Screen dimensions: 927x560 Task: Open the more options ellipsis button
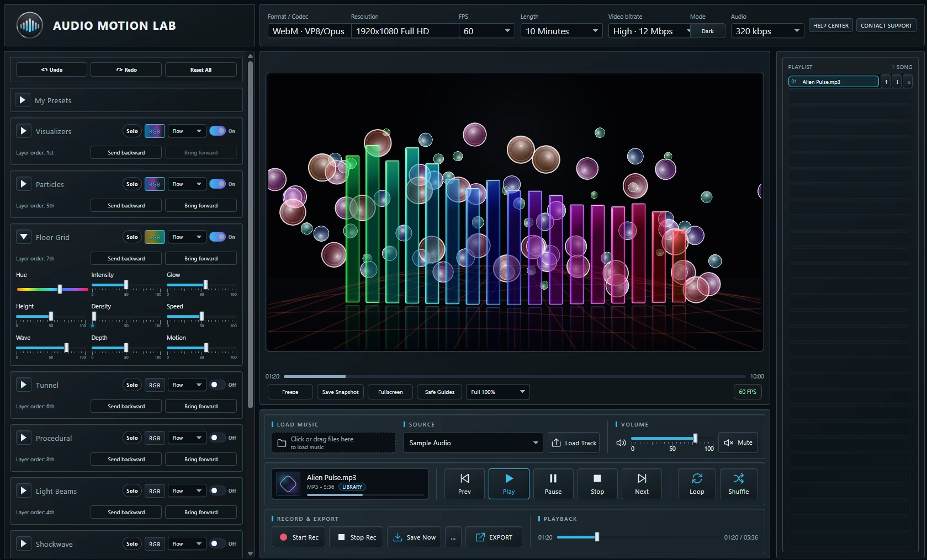tap(453, 537)
